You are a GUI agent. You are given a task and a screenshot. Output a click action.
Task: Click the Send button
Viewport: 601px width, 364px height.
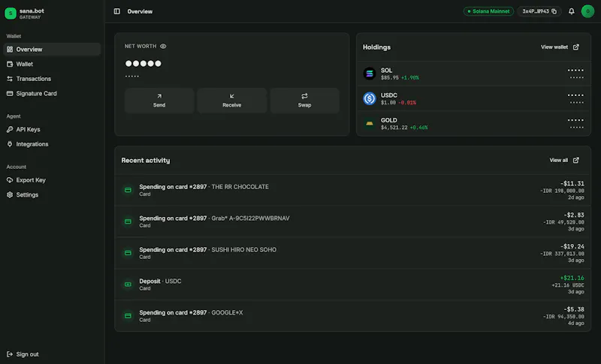(x=159, y=101)
